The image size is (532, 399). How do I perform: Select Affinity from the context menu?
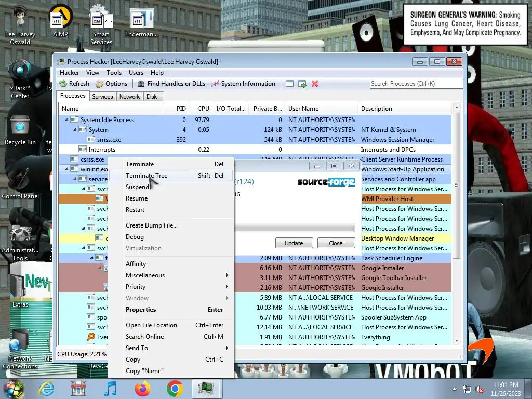pyautogui.click(x=171, y=263)
